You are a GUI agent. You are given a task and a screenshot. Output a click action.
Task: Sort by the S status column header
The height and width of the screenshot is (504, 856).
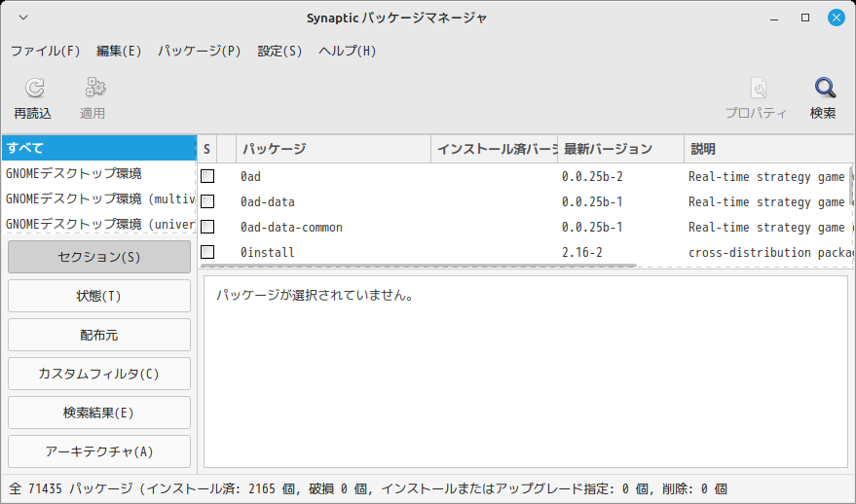206,149
